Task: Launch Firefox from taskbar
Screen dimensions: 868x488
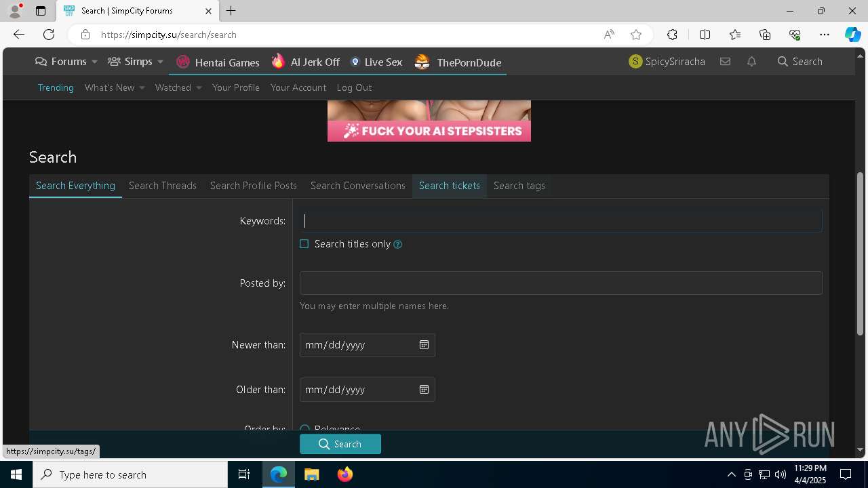Action: pos(345,474)
